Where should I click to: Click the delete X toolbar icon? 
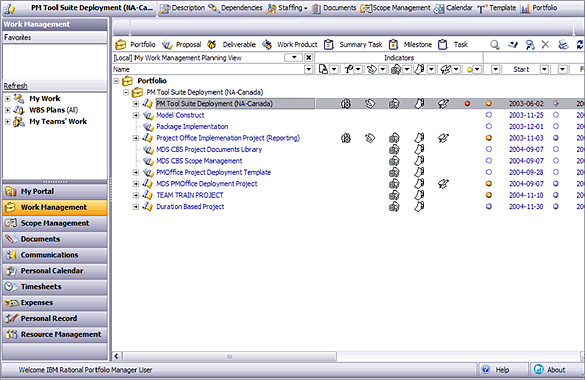(x=545, y=45)
